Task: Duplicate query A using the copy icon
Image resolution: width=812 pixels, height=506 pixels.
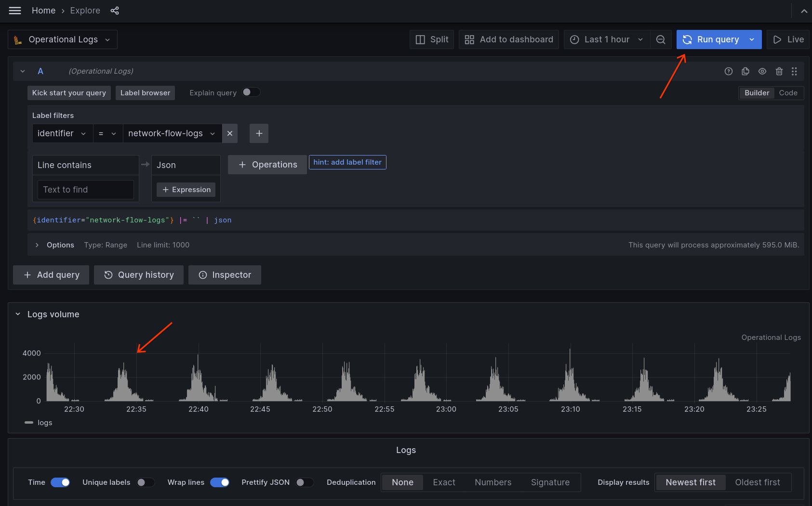Action: coord(745,71)
